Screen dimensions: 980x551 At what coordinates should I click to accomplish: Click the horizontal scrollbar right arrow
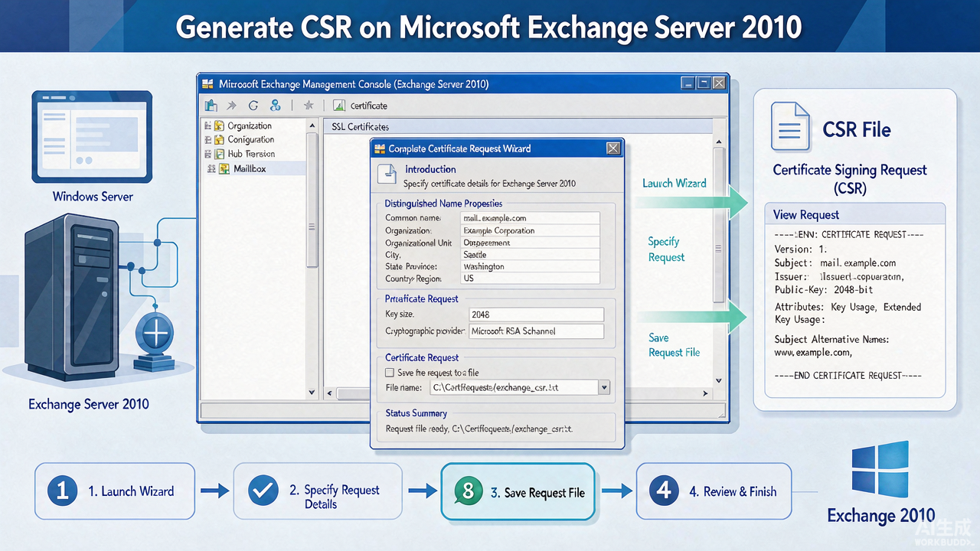coord(706,393)
